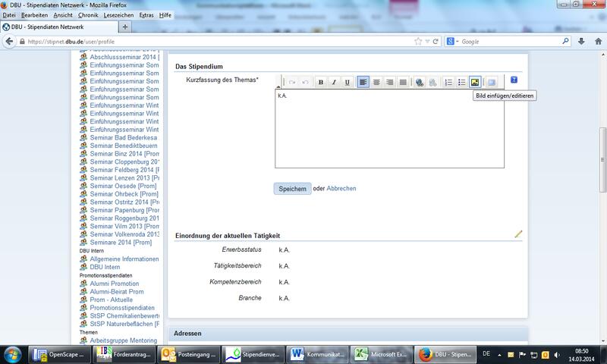The height and width of the screenshot is (364, 607).
Task: Click the insert/edit image icon
Action: point(475,82)
